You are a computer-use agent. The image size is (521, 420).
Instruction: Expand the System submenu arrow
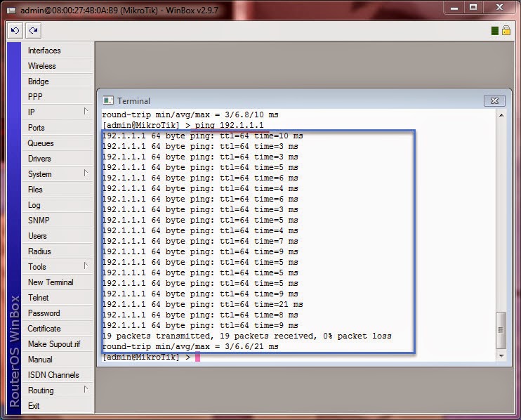[x=86, y=173]
